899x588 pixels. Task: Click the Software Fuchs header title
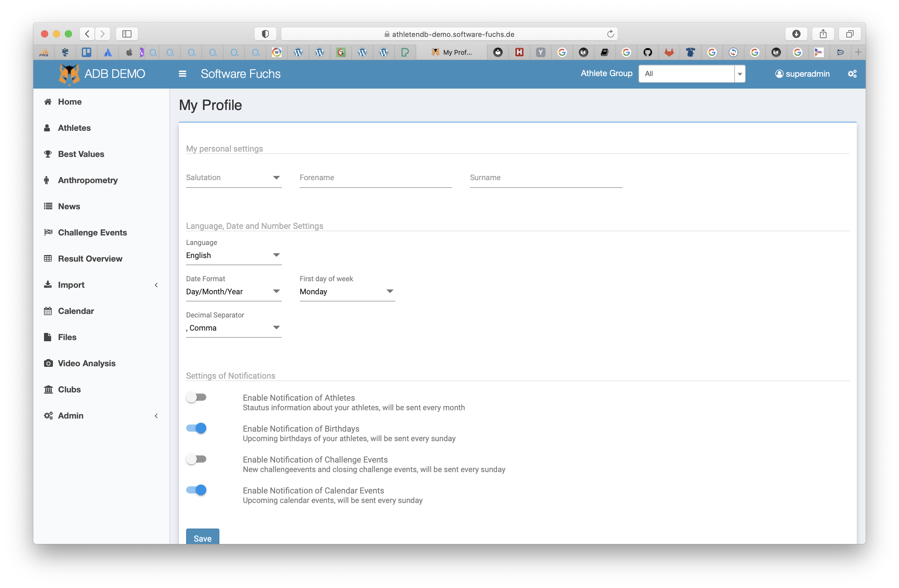coord(241,74)
